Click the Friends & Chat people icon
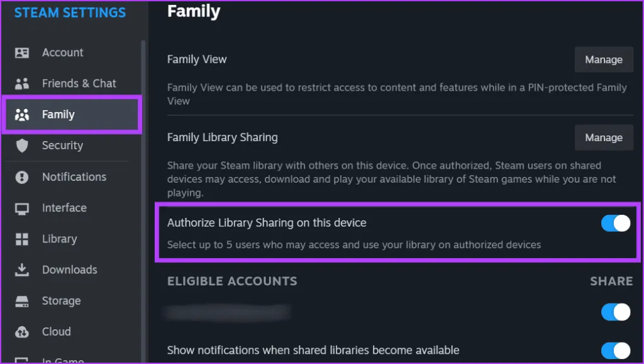This screenshot has width=644, height=364. coord(22,84)
